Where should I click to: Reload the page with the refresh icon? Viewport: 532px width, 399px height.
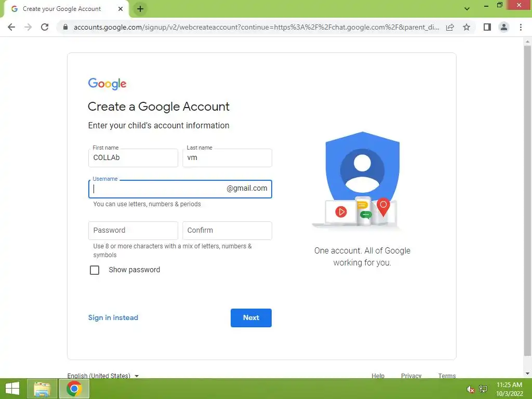(45, 27)
